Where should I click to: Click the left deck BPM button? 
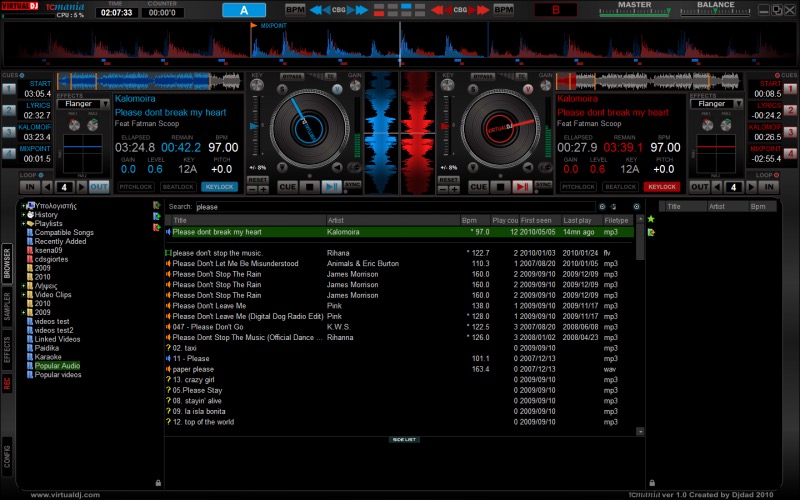click(x=295, y=9)
